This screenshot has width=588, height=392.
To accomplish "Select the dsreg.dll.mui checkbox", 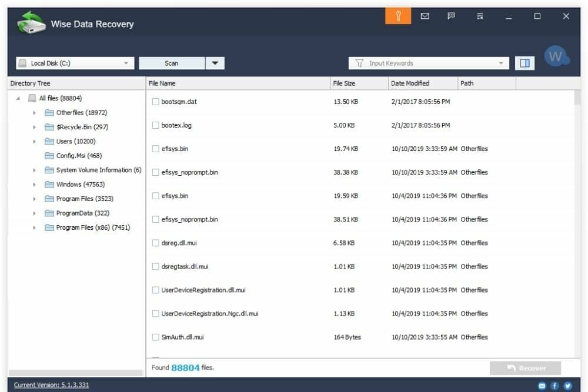I will coord(155,243).
